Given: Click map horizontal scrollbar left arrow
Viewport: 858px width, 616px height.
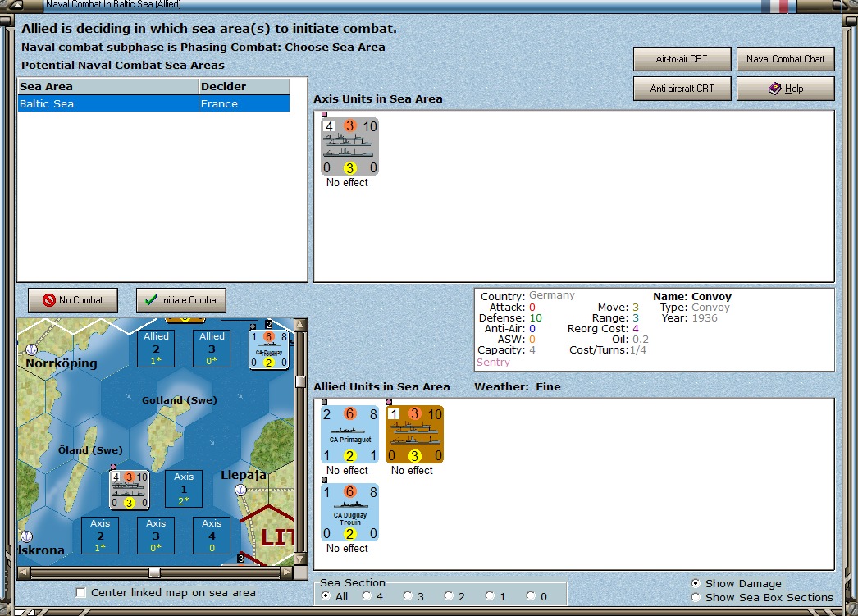Looking at the screenshot, I should [24, 573].
